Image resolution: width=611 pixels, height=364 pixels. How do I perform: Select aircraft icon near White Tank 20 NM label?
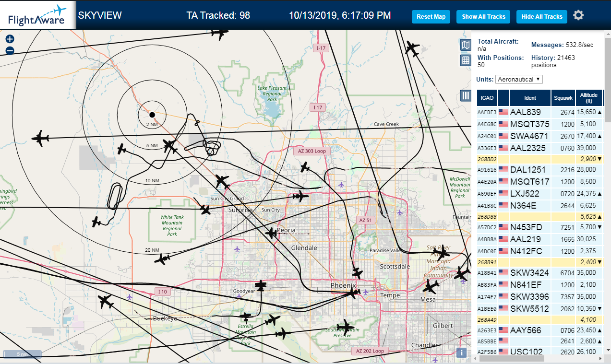point(163,259)
